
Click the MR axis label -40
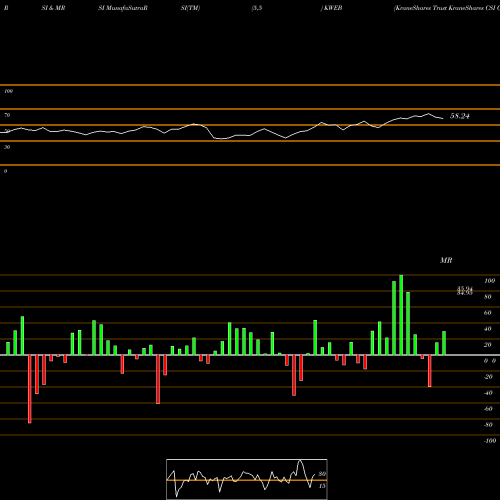point(488,393)
